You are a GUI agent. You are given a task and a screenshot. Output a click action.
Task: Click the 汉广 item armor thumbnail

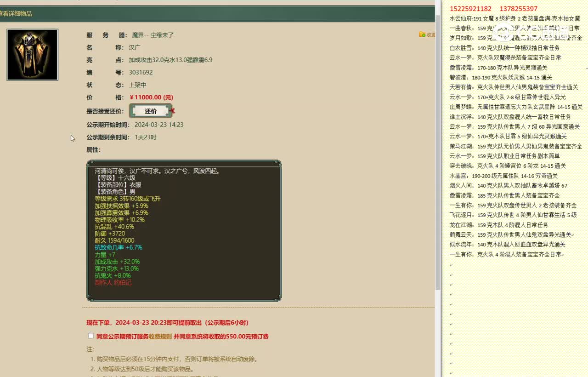pos(32,55)
